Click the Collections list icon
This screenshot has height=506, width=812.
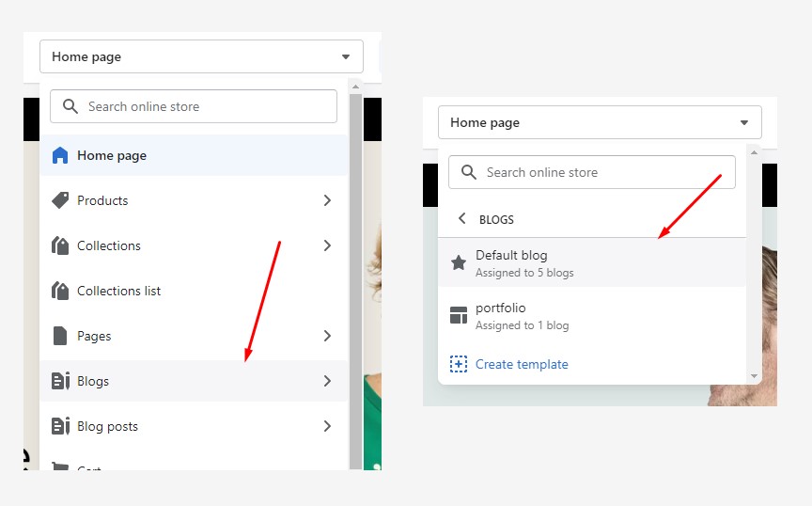pos(60,291)
